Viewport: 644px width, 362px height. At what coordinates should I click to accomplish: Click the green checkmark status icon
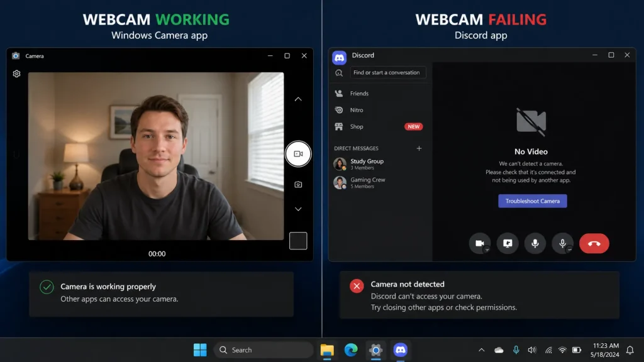pyautogui.click(x=47, y=287)
